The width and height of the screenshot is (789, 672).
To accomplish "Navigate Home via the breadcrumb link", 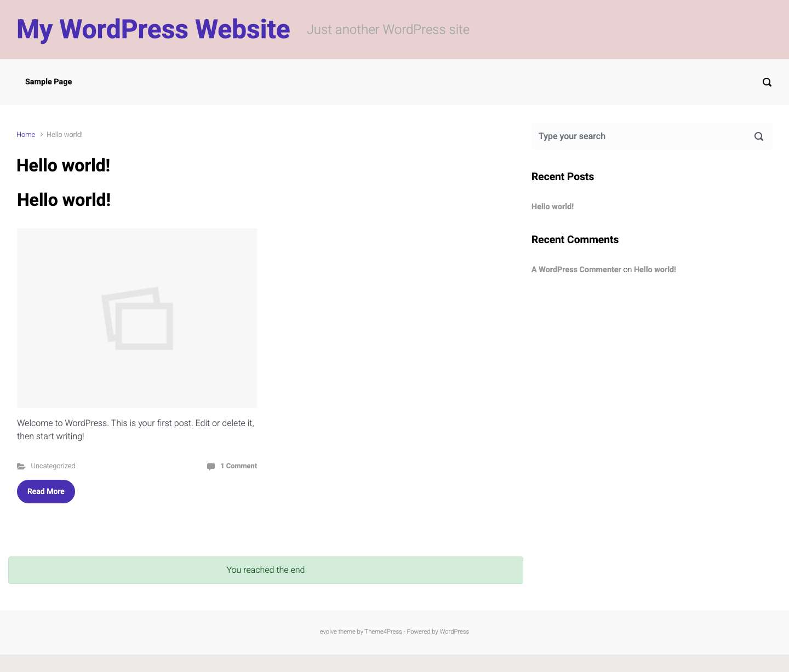I will [x=26, y=134].
